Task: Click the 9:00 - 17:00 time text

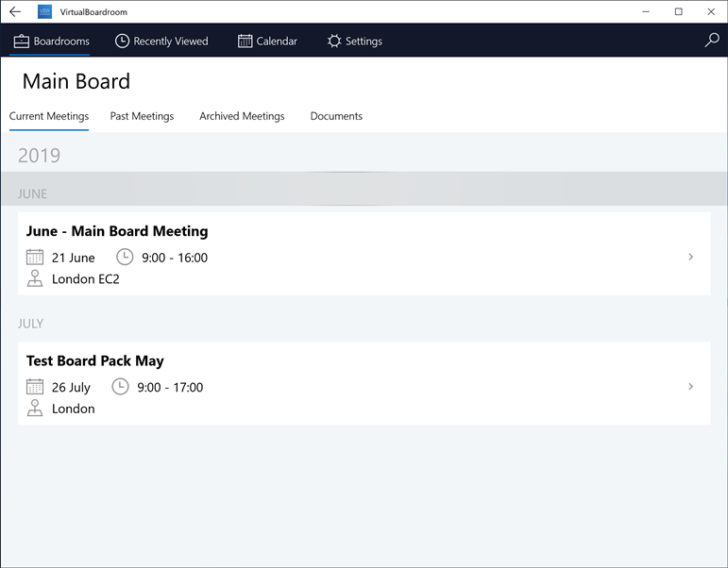Action: click(x=170, y=387)
